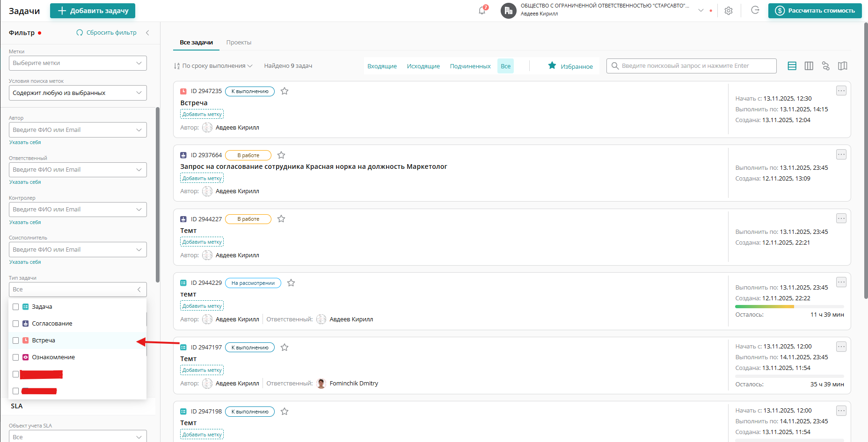Click the На рассмотрении status badge
Image resolution: width=868 pixels, height=442 pixels.
click(253, 283)
